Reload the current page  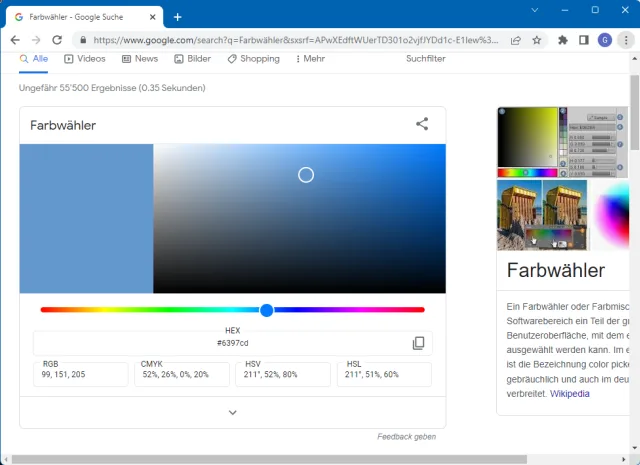(x=58, y=40)
